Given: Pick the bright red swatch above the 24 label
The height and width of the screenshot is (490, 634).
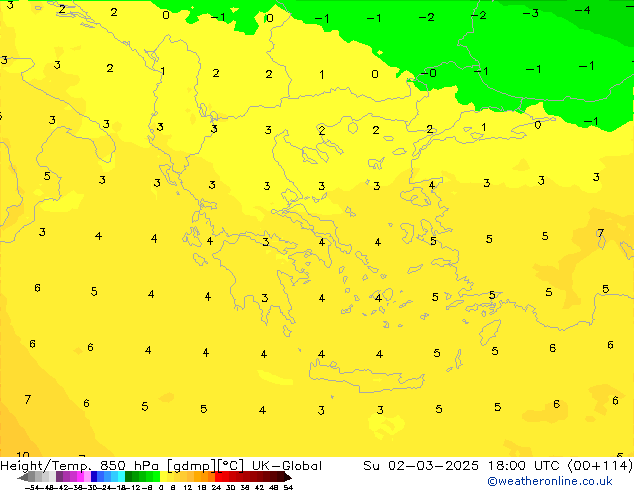Looking at the screenshot, I should pyautogui.click(x=218, y=477).
